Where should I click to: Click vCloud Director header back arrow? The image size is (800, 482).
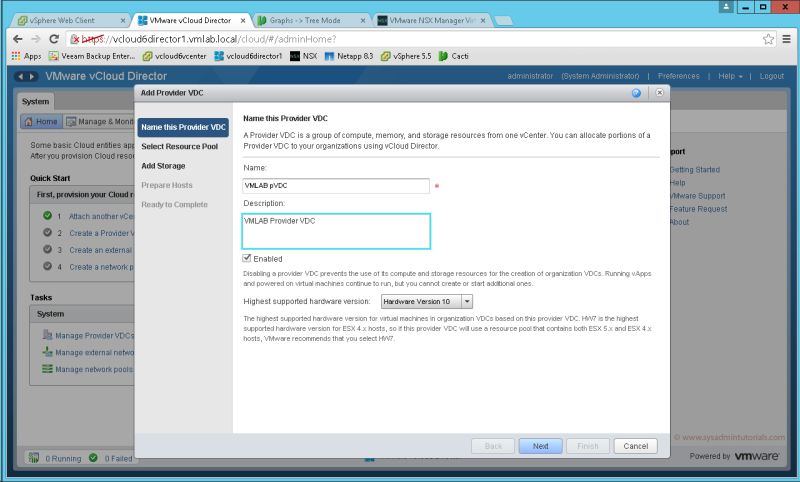tap(21, 77)
